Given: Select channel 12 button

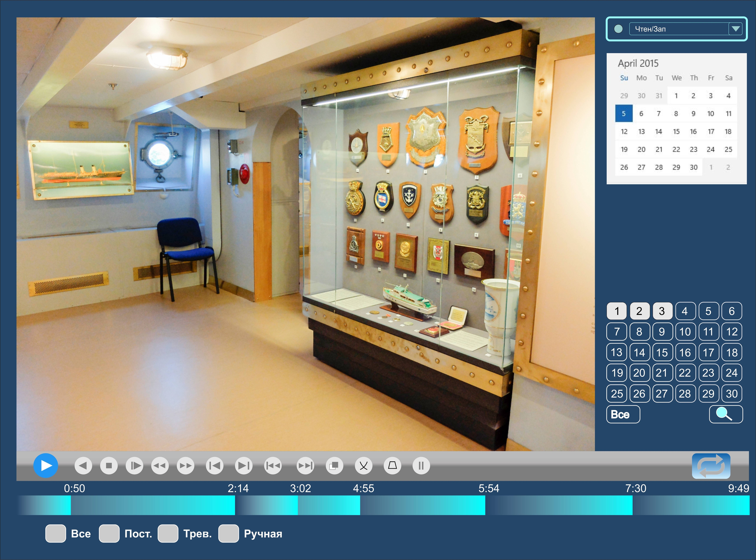Looking at the screenshot, I should [732, 331].
